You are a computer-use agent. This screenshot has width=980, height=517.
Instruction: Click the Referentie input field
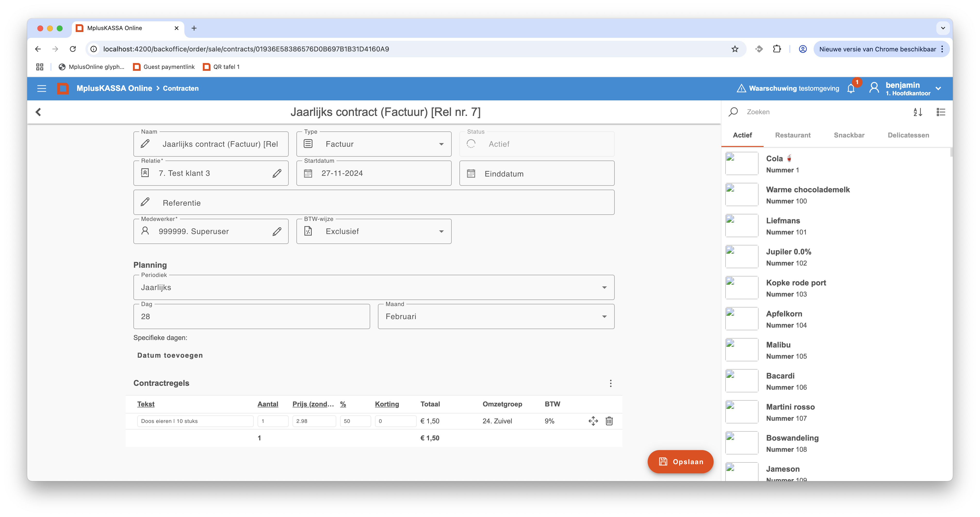click(374, 202)
